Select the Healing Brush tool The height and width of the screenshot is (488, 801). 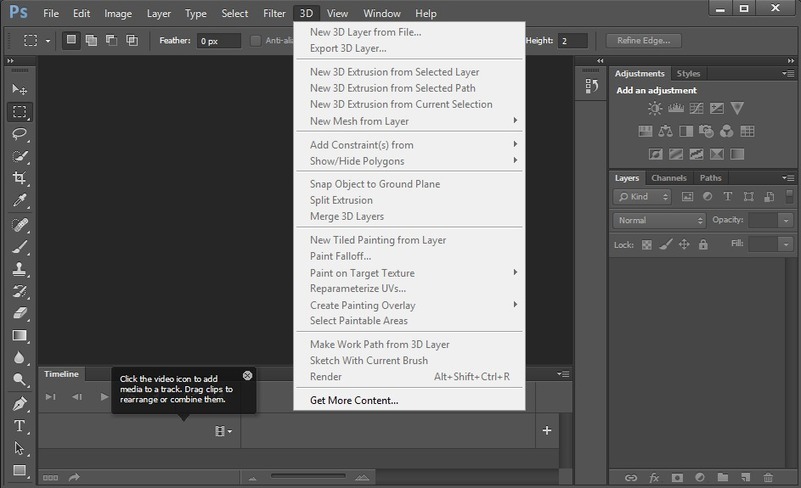coord(19,225)
